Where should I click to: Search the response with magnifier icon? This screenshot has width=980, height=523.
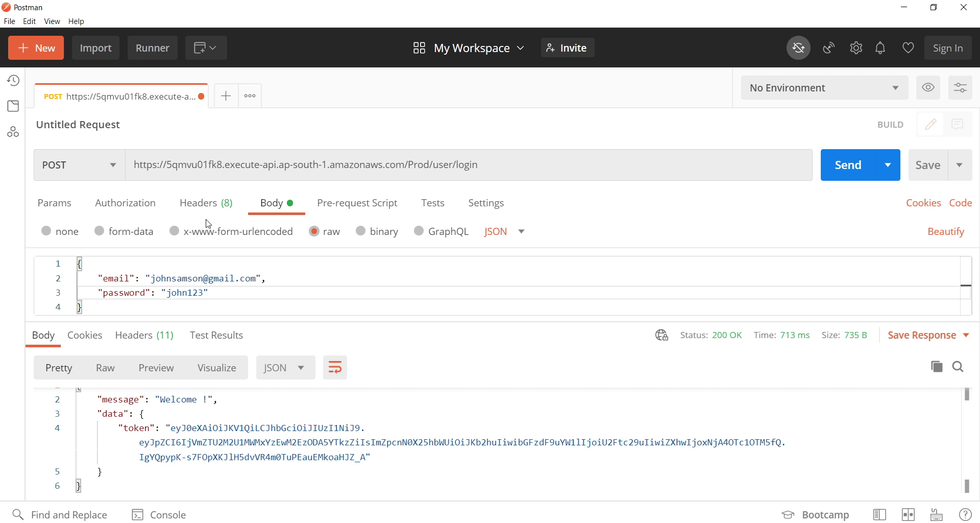coord(958,367)
